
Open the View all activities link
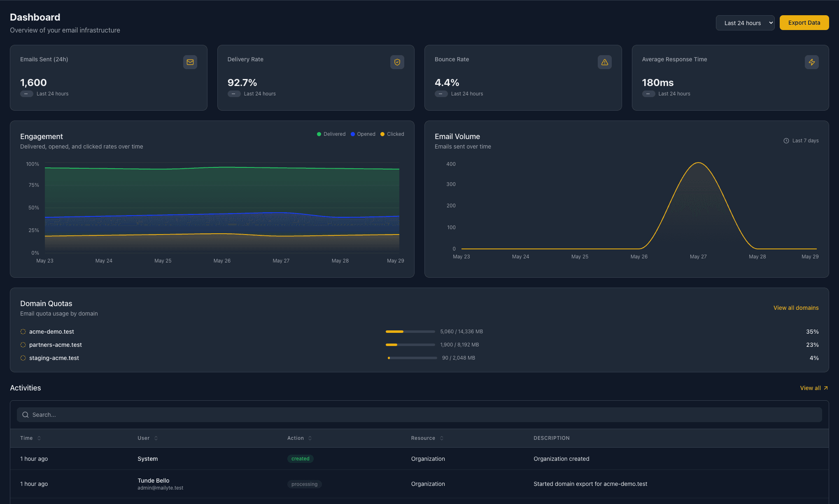814,388
